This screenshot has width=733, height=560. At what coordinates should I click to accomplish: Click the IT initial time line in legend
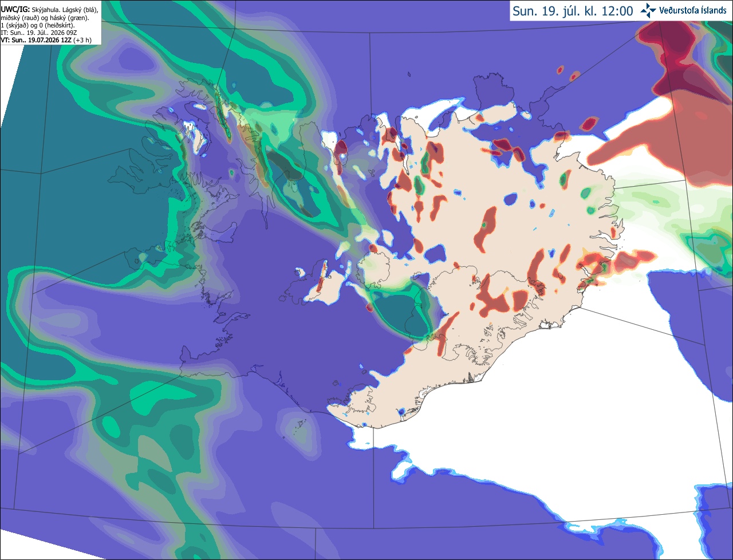point(39,33)
